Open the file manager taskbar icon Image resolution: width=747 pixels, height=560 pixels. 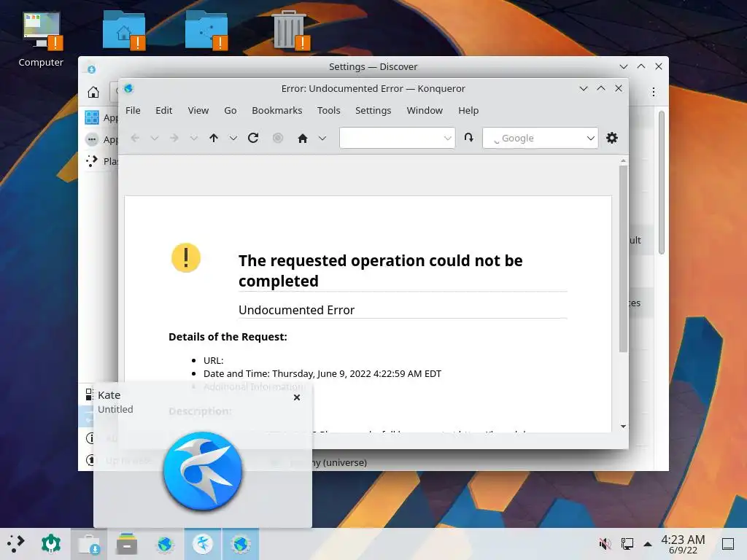(x=127, y=543)
